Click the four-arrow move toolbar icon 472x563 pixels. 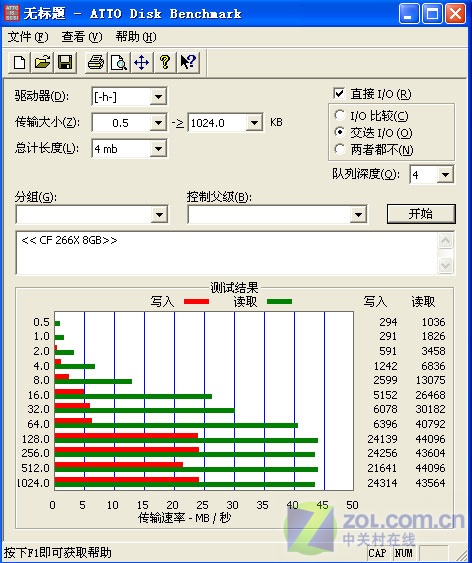(141, 62)
